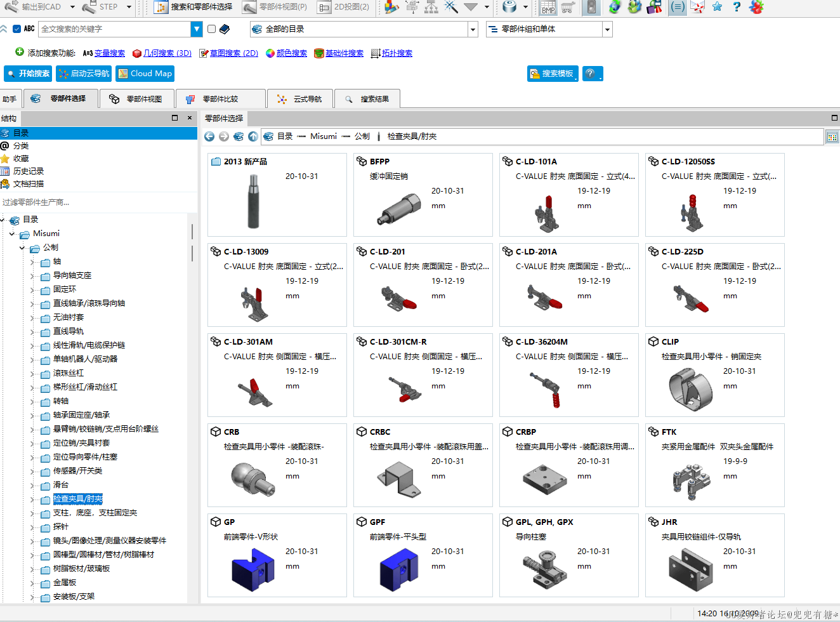840x622 pixels.
Task: Click the blue question mark help button
Action: (593, 74)
